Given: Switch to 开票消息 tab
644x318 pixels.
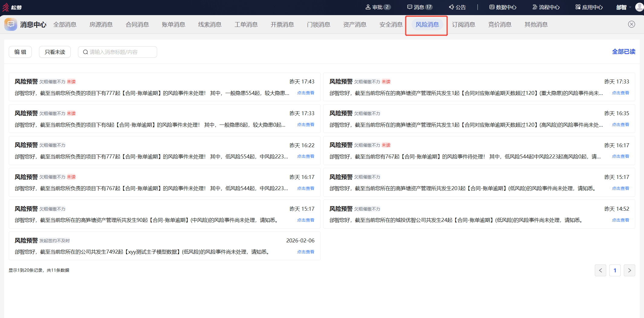Looking at the screenshot, I should click(x=282, y=24).
